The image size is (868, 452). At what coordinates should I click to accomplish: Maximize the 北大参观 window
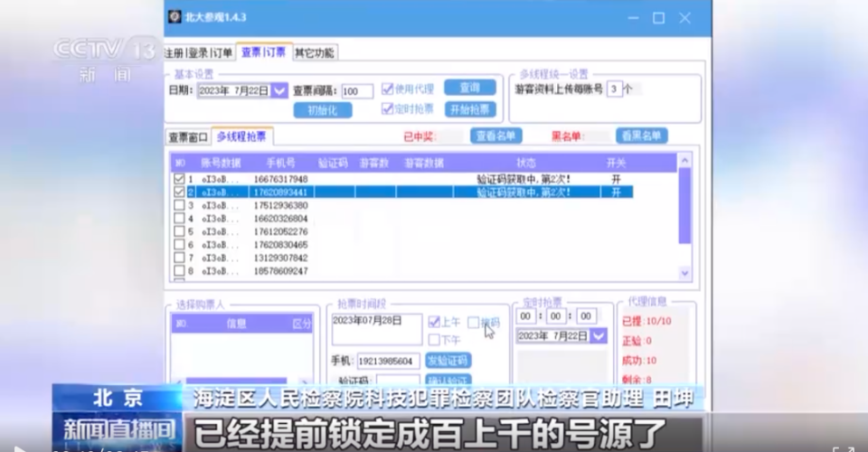(659, 18)
